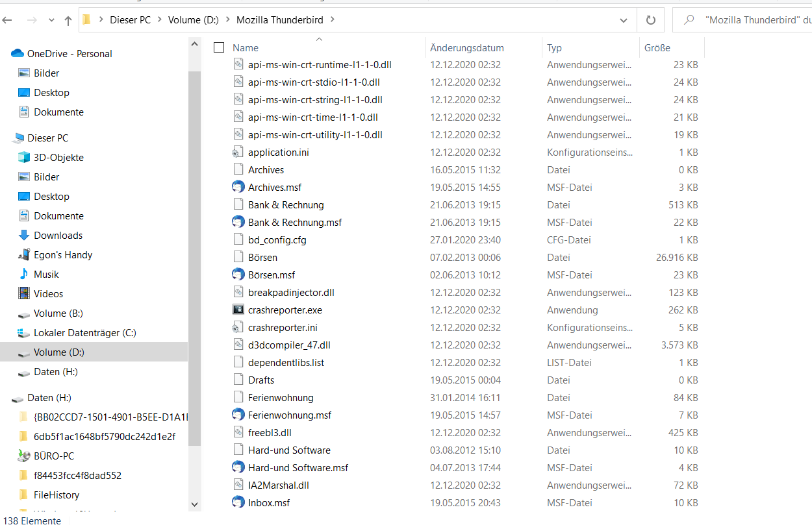Expand the chevron after Mozilla Thunderbird
Screen dimensions: 812x527
[333, 20]
